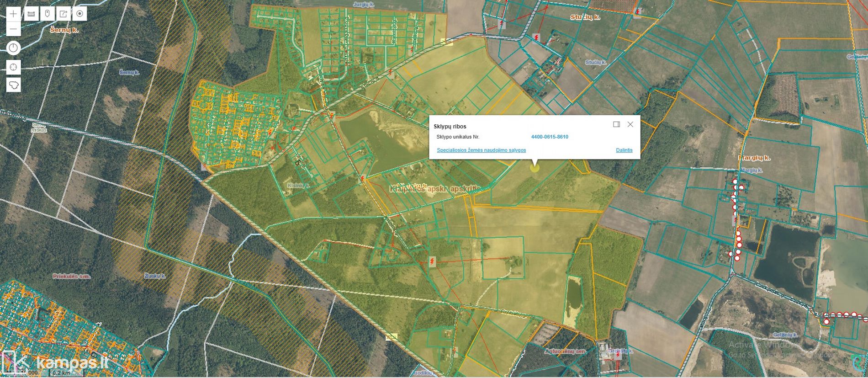Close the Sklypų ribos popup
The width and height of the screenshot is (868, 378).
click(630, 124)
